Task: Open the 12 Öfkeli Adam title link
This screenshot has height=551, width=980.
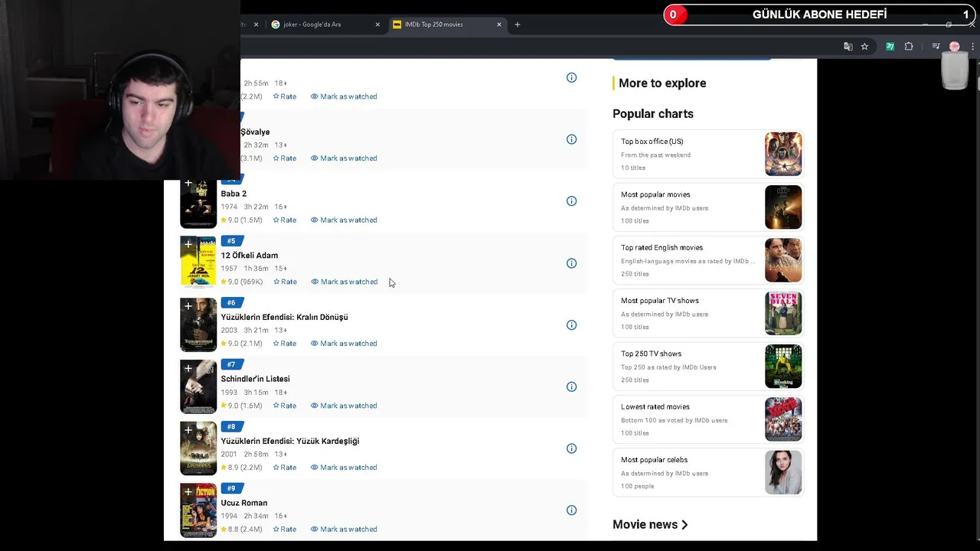Action: coord(250,256)
